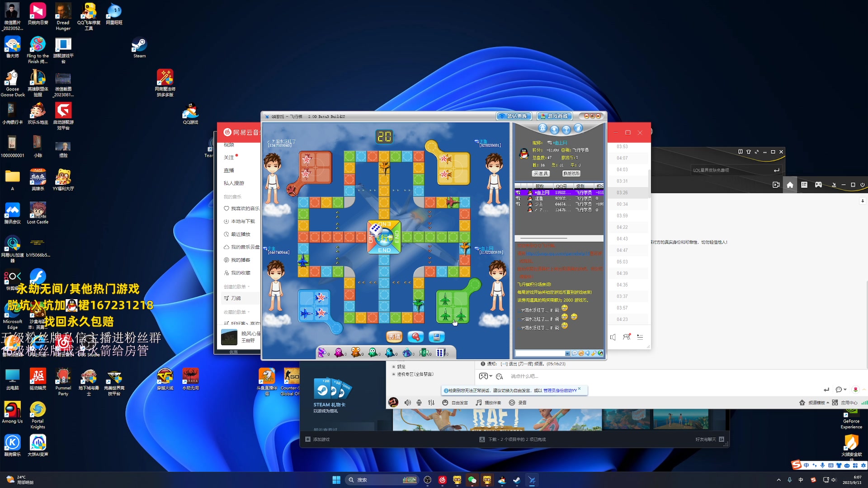Image resolution: width=868 pixels, height=488 pixels.
Task: Click the 换游戏币 exchange coins button
Action: 571,174
